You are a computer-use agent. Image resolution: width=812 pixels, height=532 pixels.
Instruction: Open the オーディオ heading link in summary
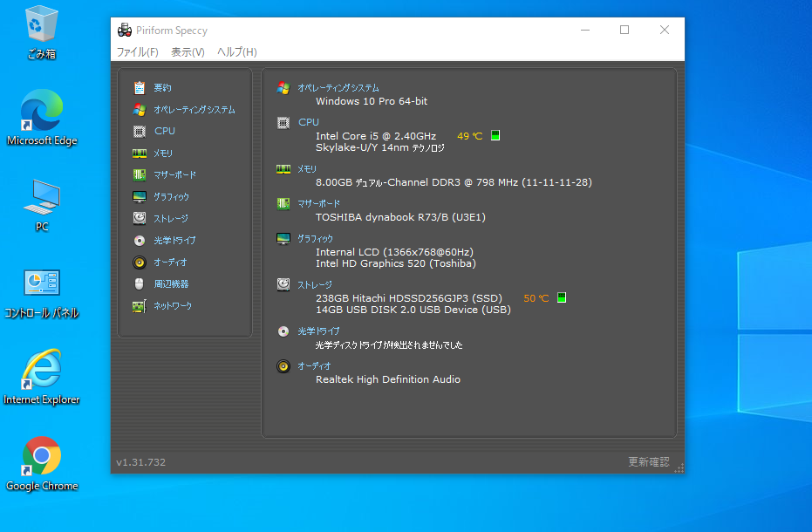pos(314,366)
